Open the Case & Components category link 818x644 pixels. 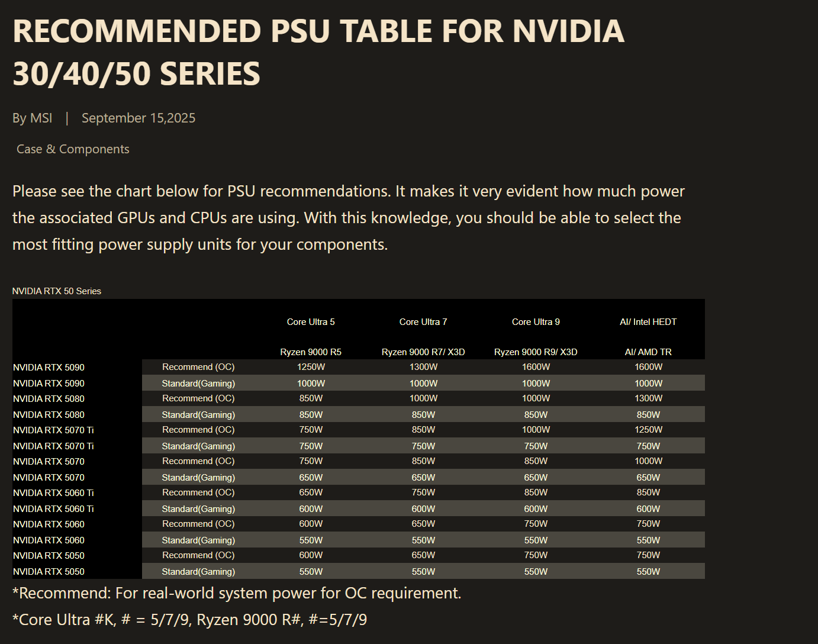pos(73,149)
